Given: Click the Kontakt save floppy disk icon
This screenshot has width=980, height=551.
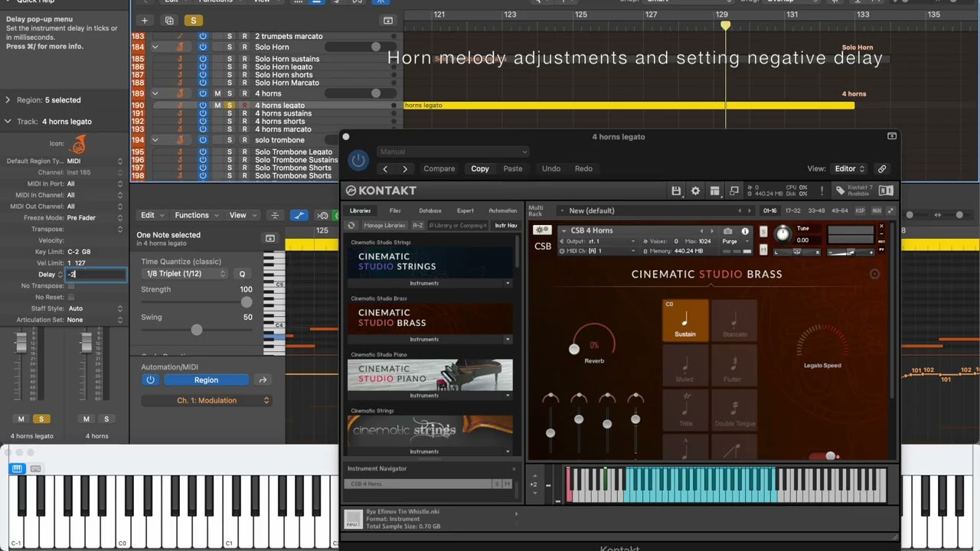Looking at the screenshot, I should [676, 191].
